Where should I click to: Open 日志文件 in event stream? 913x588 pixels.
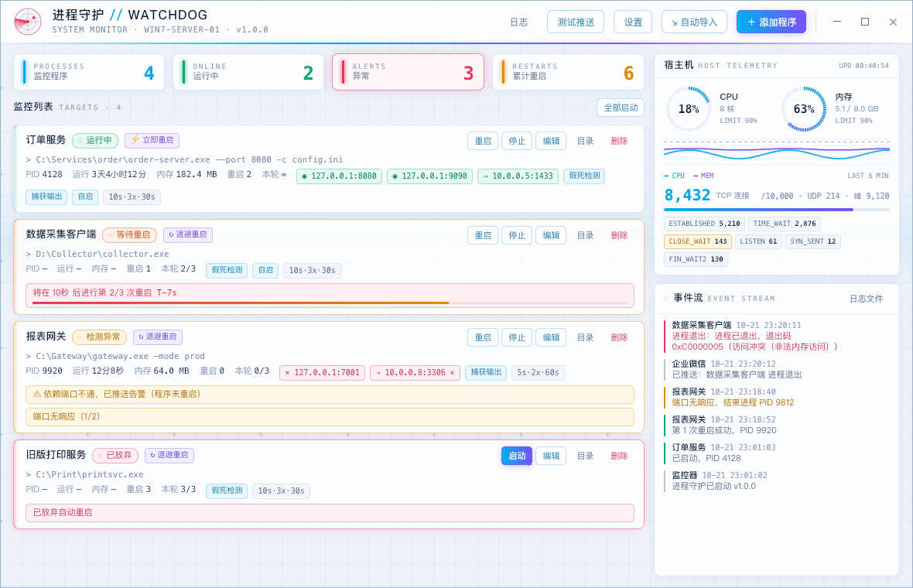click(x=866, y=299)
